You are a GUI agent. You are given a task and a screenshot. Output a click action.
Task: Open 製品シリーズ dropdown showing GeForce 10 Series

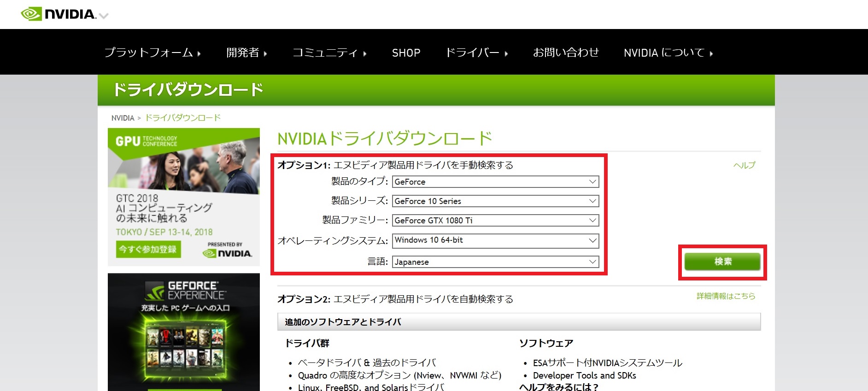click(495, 201)
